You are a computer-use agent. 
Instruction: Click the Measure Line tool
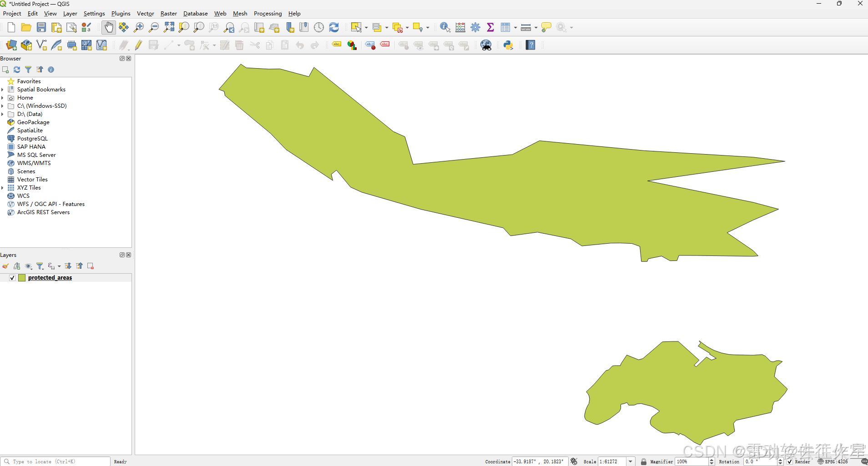(x=526, y=27)
